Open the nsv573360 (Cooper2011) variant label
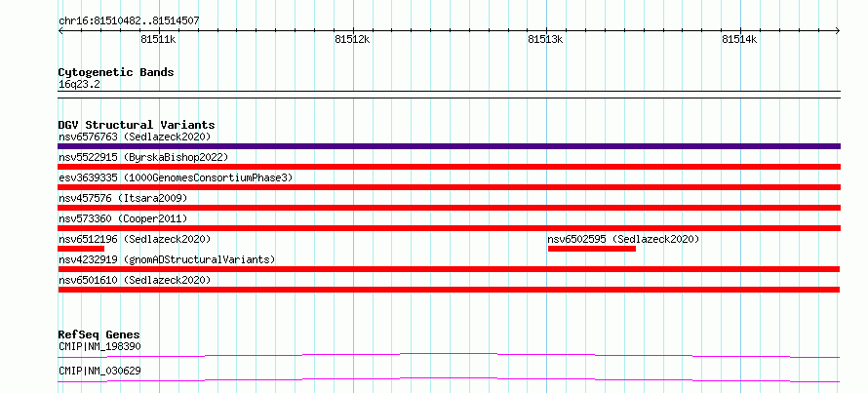868x393 pixels. tap(123, 218)
